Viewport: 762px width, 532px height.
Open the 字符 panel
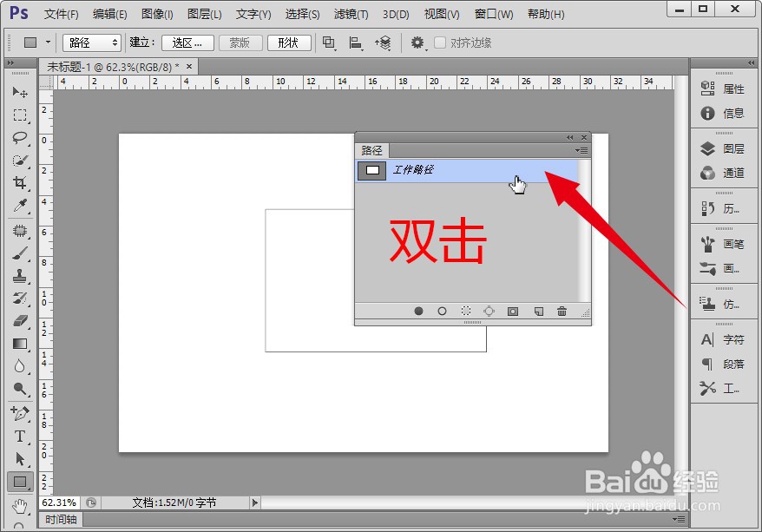click(x=723, y=339)
